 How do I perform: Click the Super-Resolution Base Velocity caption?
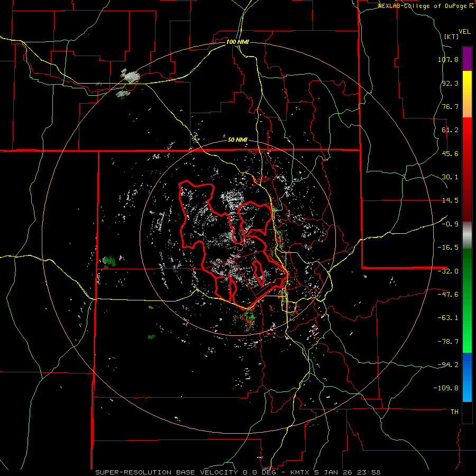pos(238,472)
